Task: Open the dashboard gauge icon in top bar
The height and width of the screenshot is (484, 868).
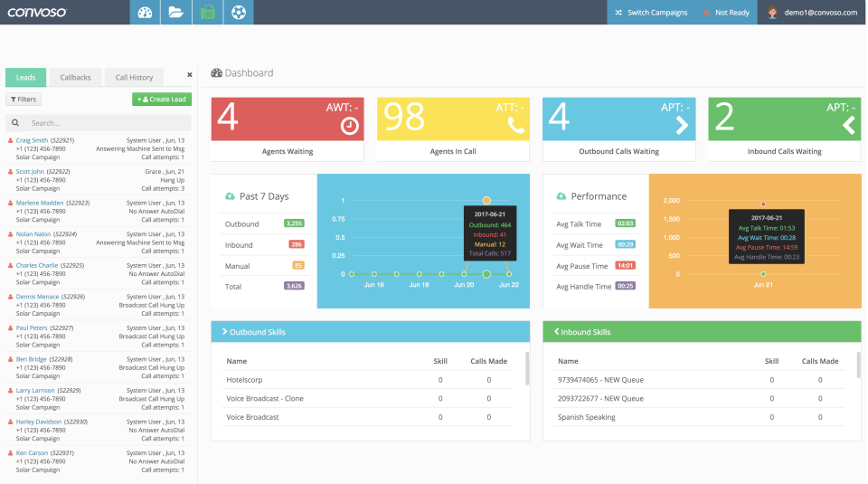Action: (145, 12)
